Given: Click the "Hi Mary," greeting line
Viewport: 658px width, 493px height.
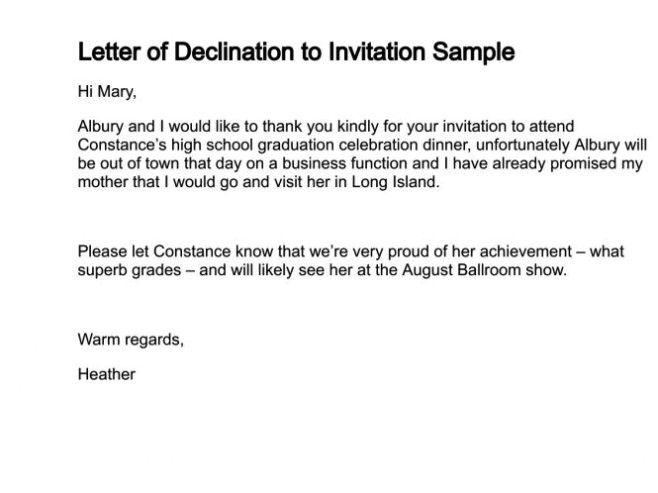Looking at the screenshot, I should (106, 93).
